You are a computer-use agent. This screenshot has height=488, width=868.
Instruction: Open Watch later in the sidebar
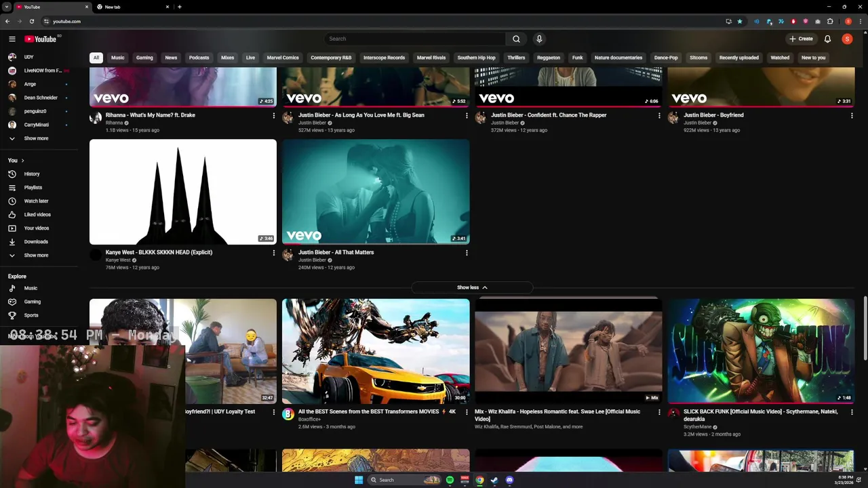[41, 201]
